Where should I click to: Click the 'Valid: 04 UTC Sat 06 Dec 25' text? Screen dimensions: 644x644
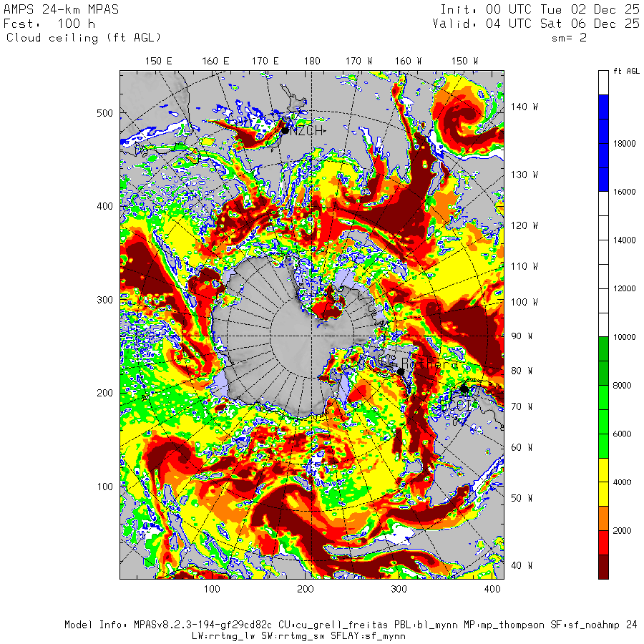pyautogui.click(x=536, y=24)
